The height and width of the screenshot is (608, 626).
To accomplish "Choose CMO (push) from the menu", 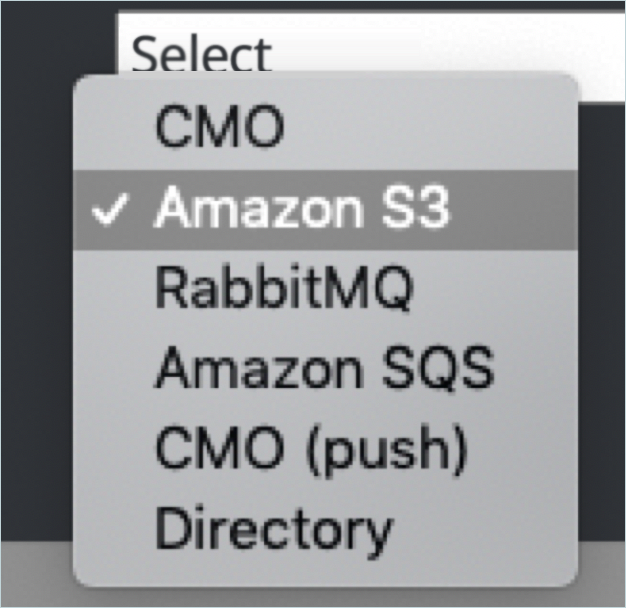I will tap(311, 450).
